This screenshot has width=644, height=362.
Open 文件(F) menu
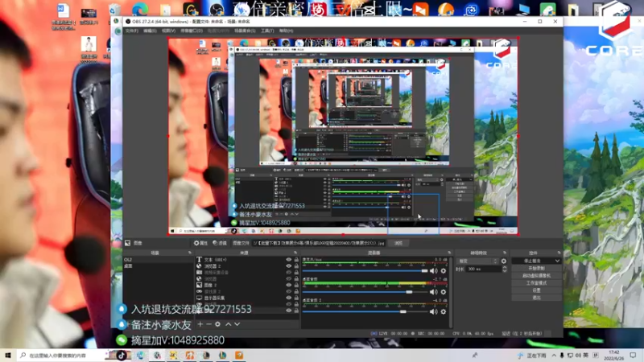pyautogui.click(x=132, y=31)
